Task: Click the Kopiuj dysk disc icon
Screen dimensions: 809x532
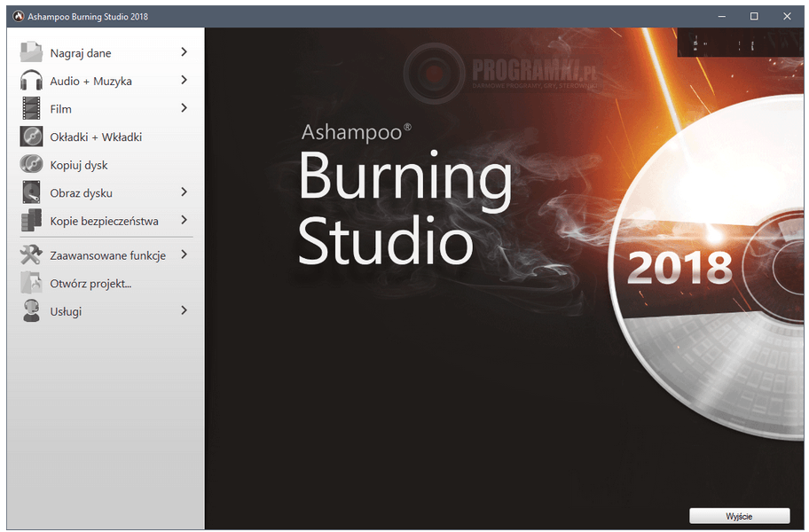Action: coord(31,164)
